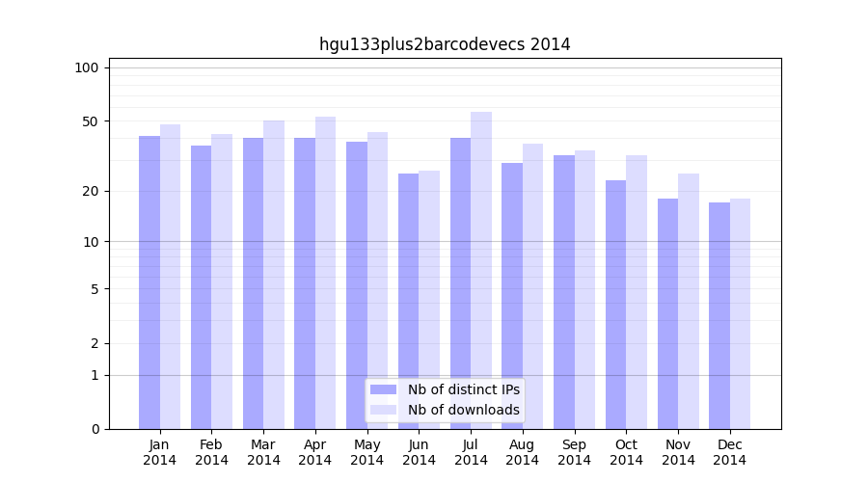Viewport: 868px width, 482px height.
Task: Click the Jul 2014 downloads bar
Action: point(481,270)
